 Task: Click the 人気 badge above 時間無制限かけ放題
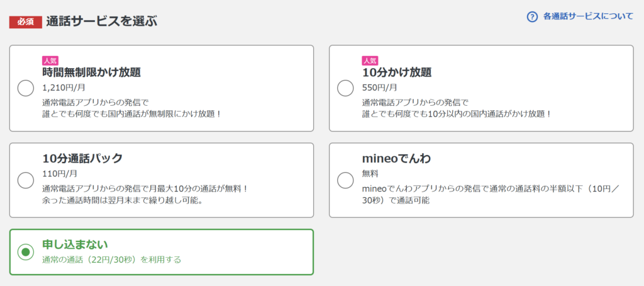click(50, 60)
